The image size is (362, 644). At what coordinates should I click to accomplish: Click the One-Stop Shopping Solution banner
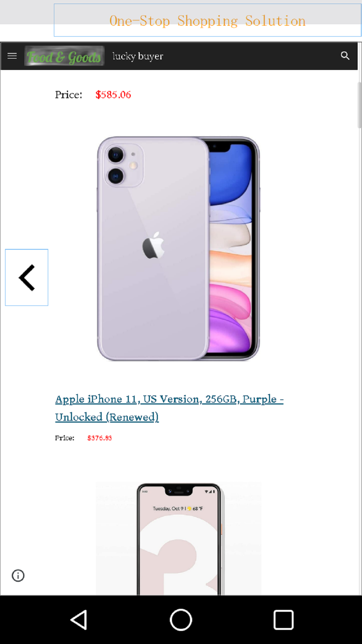[207, 20]
